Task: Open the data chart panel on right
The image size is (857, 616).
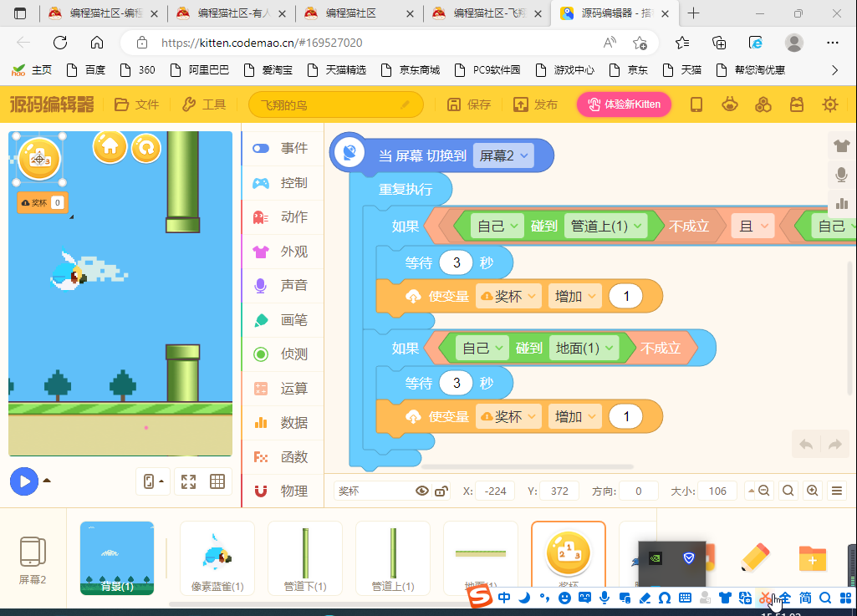Action: (842, 204)
